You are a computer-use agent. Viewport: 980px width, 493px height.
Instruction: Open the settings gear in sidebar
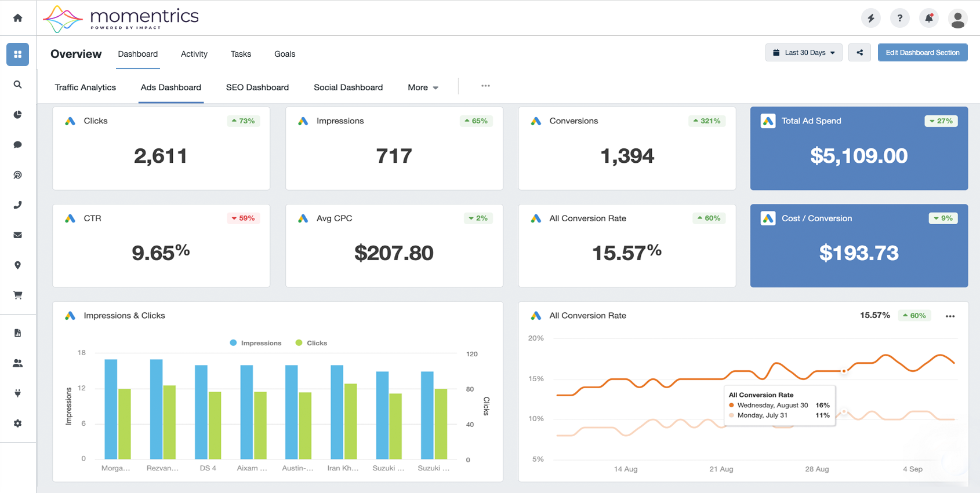click(18, 423)
